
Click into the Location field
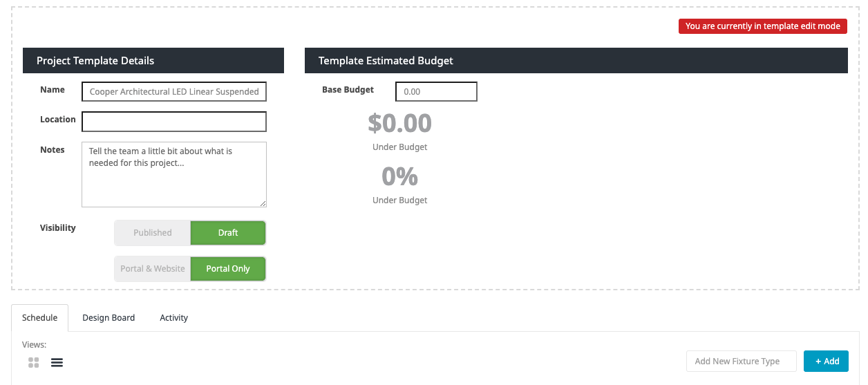tap(173, 122)
